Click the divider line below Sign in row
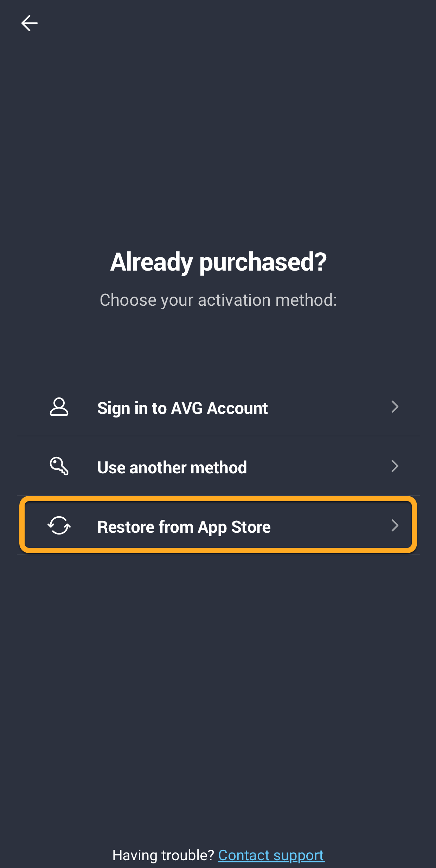Image resolution: width=436 pixels, height=868 pixels. [x=218, y=436]
